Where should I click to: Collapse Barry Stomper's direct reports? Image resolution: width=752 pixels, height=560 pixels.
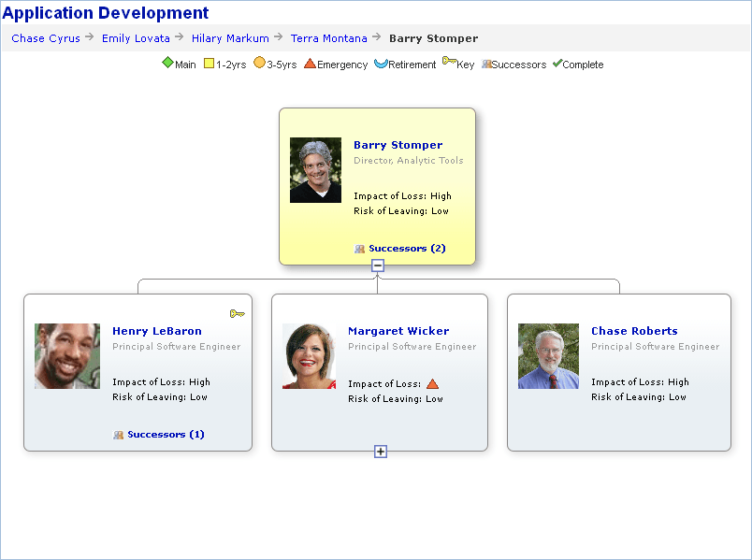(378, 266)
